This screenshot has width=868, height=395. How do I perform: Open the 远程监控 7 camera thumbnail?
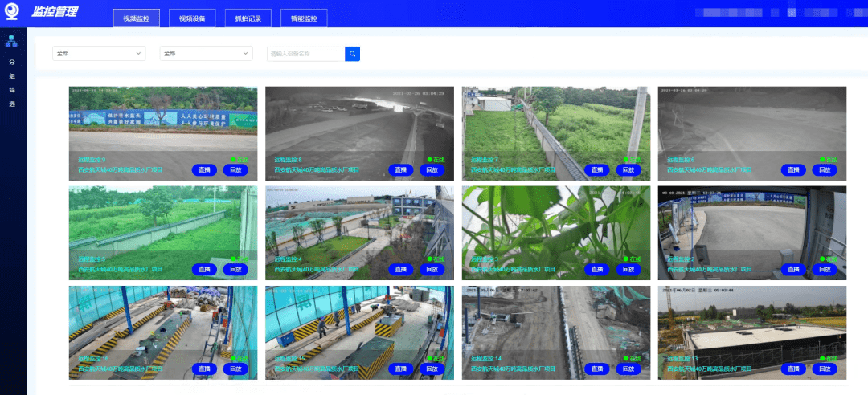pos(555,120)
